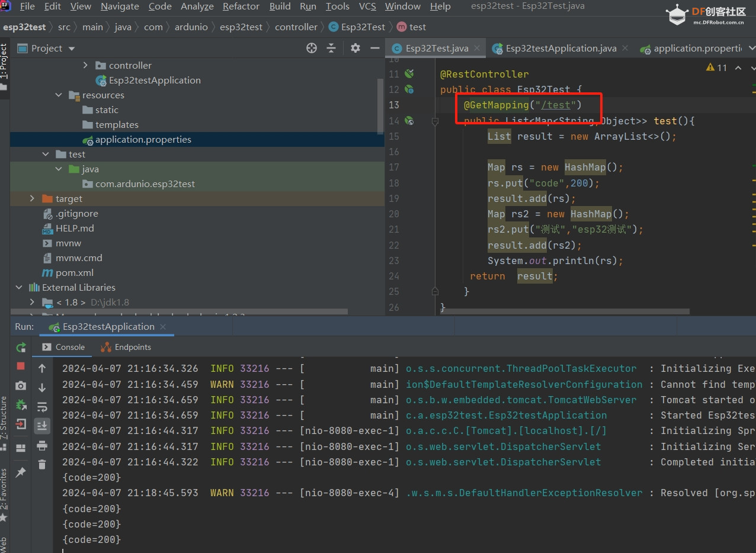Expand the target folder
The width and height of the screenshot is (756, 553).
coord(32,198)
